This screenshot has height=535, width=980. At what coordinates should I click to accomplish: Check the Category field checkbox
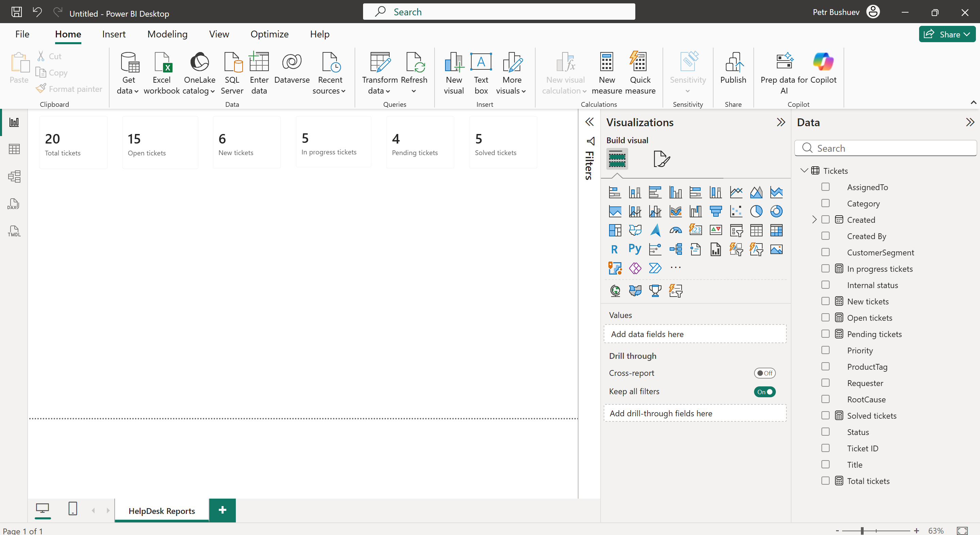point(825,203)
